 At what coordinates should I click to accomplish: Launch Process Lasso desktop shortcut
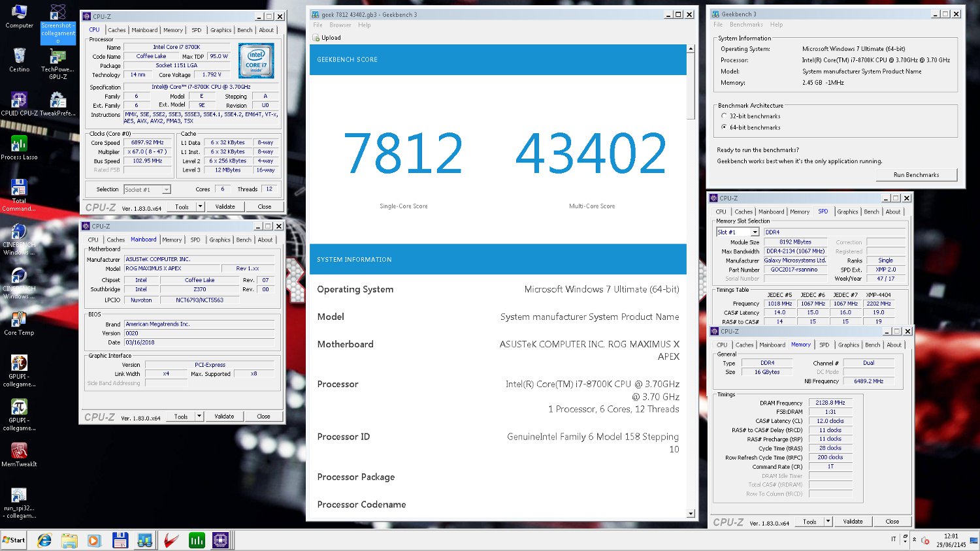[x=19, y=148]
